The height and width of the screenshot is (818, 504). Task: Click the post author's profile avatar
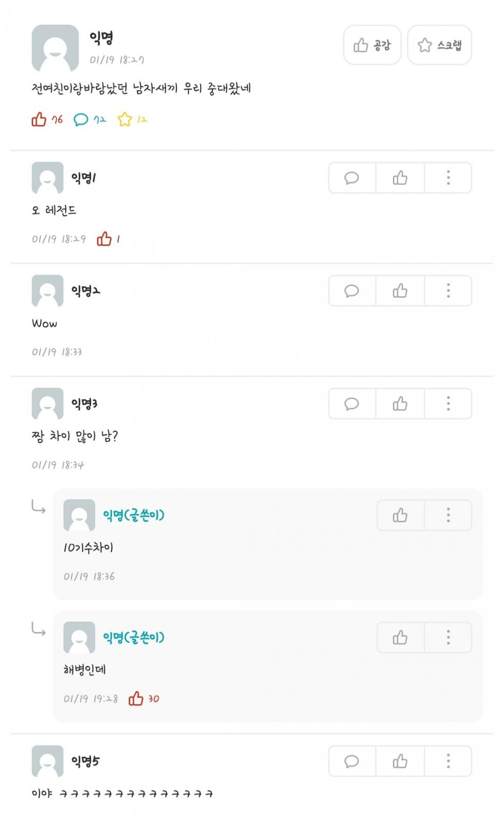[x=55, y=48]
